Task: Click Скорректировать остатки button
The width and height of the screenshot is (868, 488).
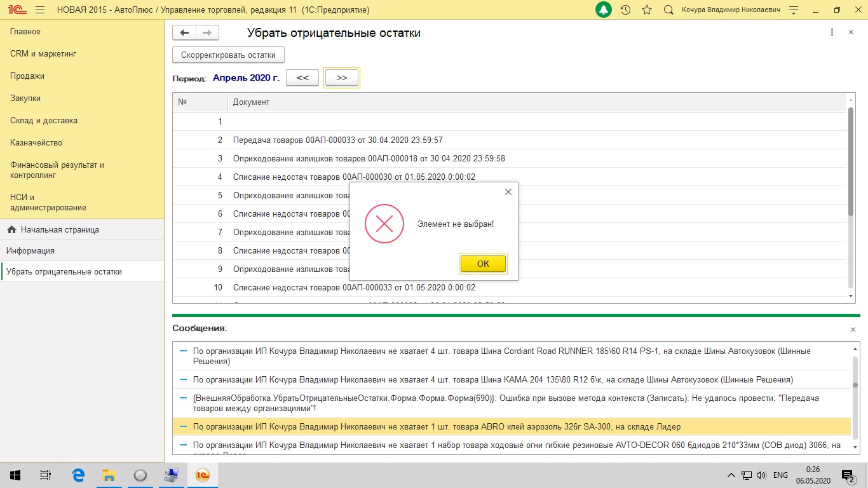Action: [228, 55]
